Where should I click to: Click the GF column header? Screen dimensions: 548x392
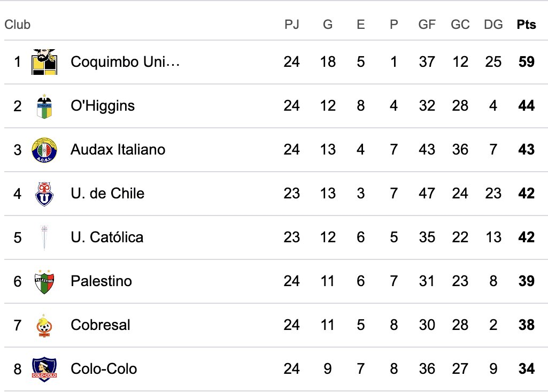tap(427, 25)
